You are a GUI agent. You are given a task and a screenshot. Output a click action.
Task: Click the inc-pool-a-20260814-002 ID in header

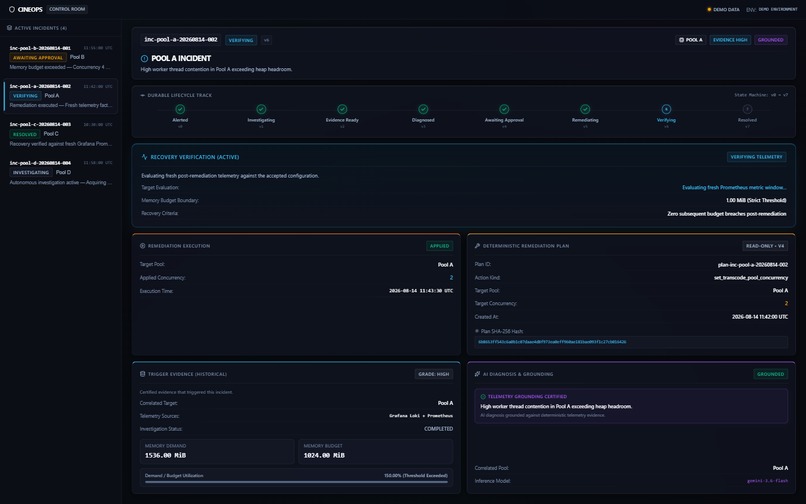pos(181,40)
